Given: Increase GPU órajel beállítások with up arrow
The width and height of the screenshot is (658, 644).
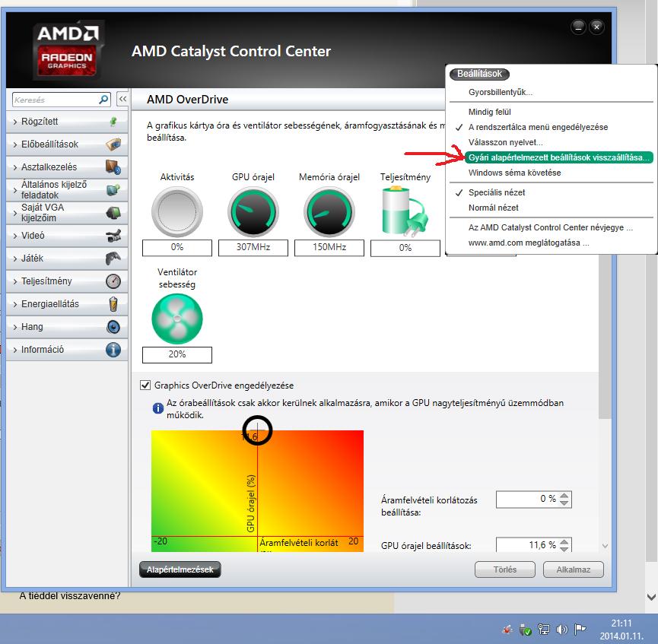Looking at the screenshot, I should click(564, 541).
